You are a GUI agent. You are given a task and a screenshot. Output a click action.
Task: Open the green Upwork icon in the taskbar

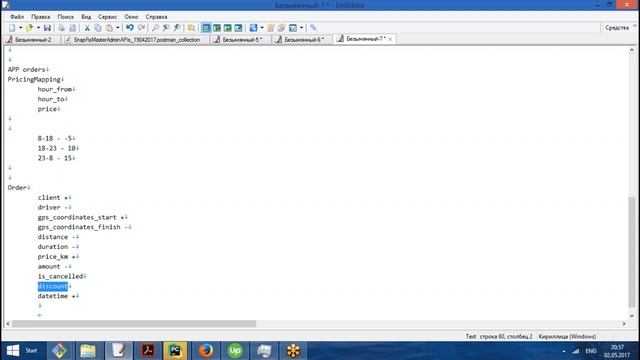click(235, 351)
